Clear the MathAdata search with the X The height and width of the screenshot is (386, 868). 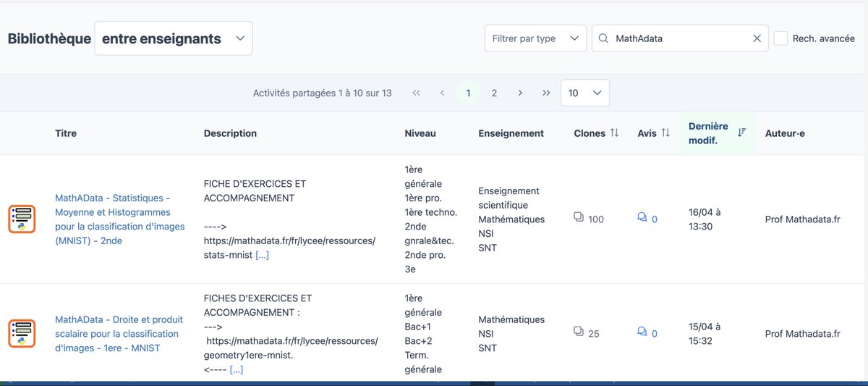[757, 38]
